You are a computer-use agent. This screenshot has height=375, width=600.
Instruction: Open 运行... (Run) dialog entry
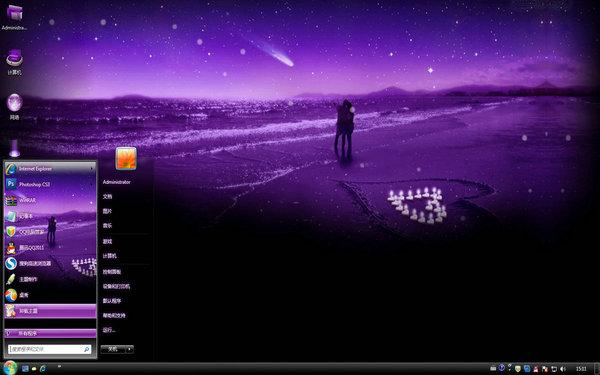(x=109, y=330)
